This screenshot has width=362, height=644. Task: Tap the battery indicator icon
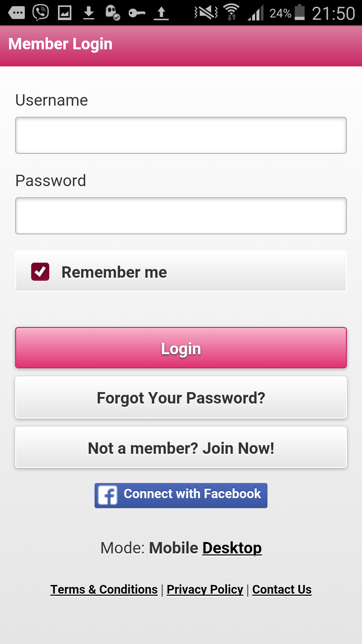pyautogui.click(x=300, y=12)
